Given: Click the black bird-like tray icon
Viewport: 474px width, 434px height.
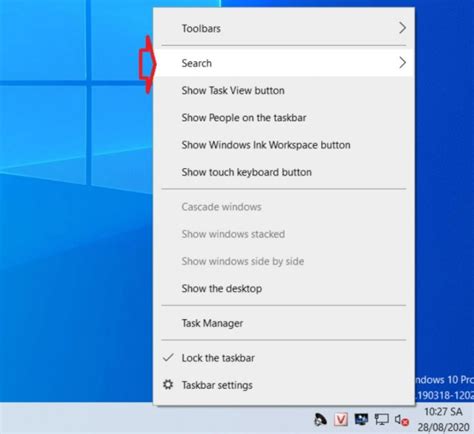Looking at the screenshot, I should point(320,419).
